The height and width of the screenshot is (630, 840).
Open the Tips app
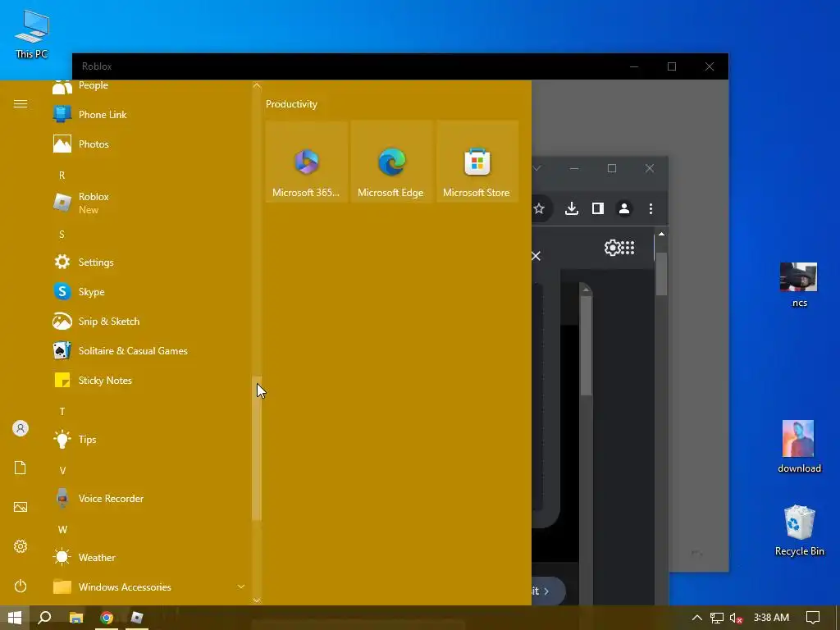[x=151, y=439]
